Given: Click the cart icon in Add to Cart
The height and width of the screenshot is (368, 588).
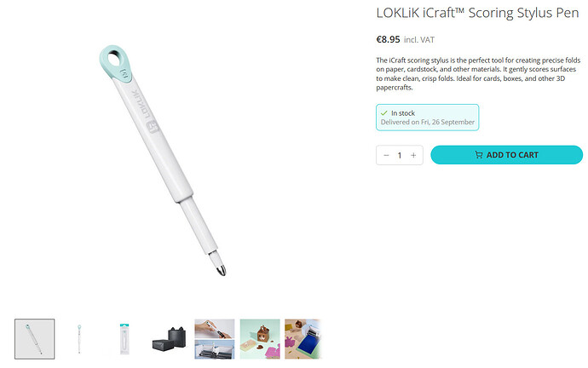Looking at the screenshot, I should tap(479, 155).
